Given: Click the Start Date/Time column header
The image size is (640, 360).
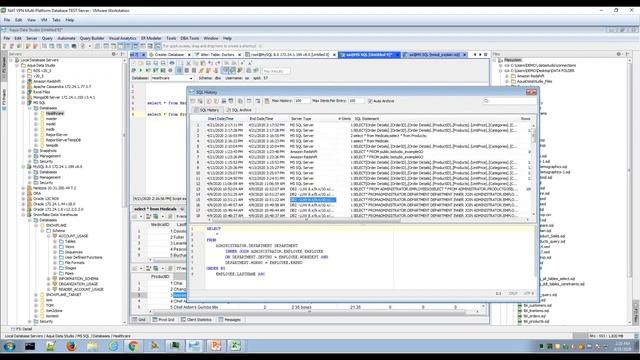Looking at the screenshot, I should (x=221, y=119).
